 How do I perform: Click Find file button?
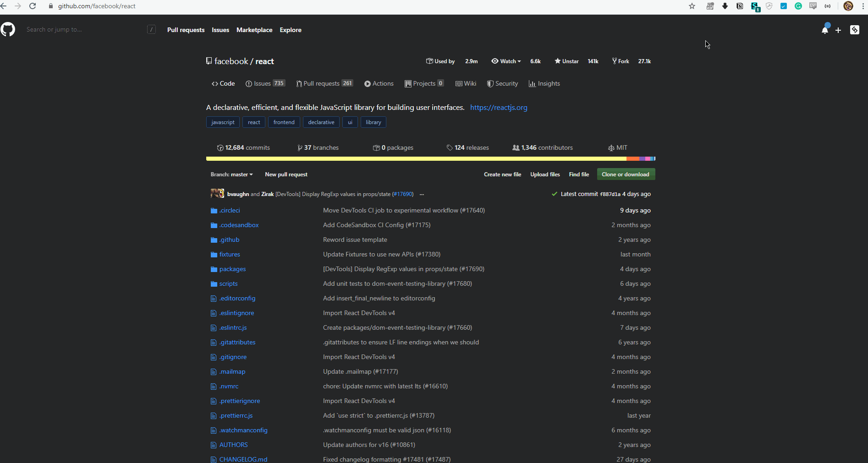point(579,174)
